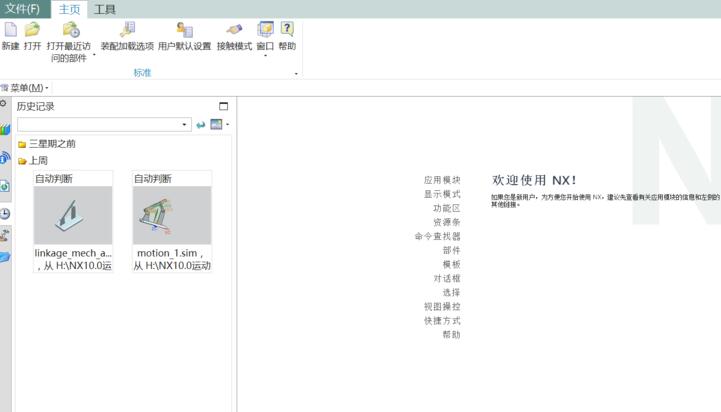Collapse the 'Last week' (上周) folder
The height and width of the screenshot is (412, 721).
tap(33, 160)
